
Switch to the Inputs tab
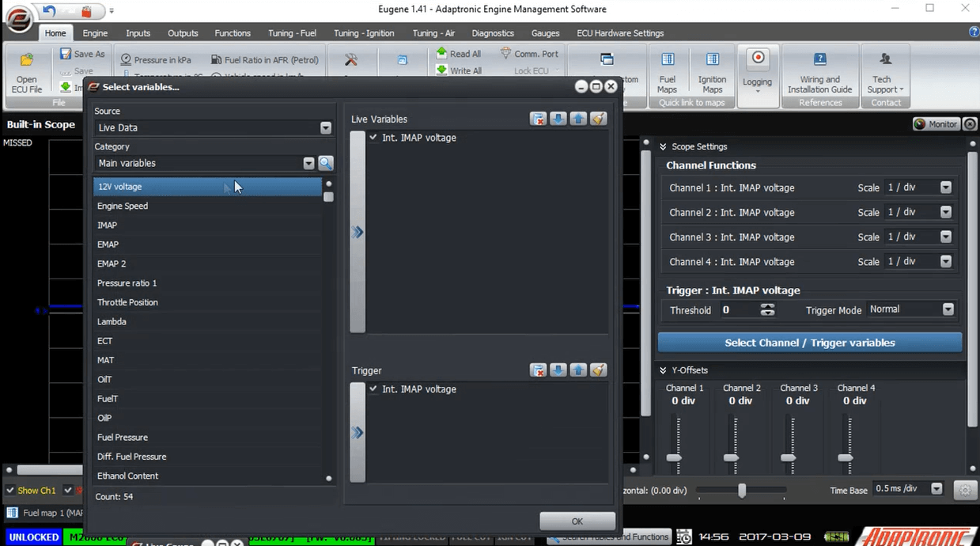pos(138,33)
